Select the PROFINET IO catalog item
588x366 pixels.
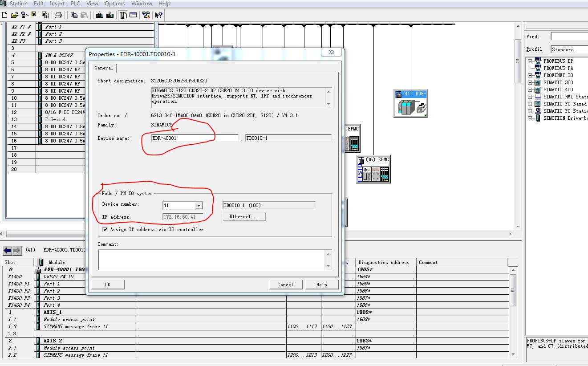558,75
